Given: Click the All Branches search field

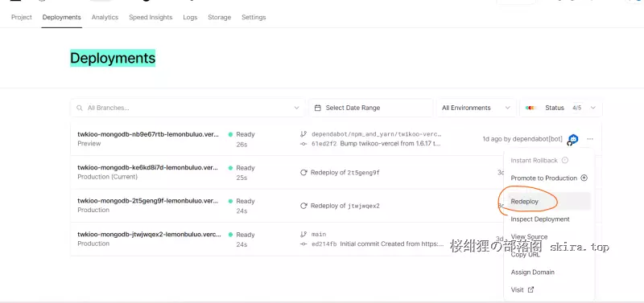Looking at the screenshot, I should [x=188, y=108].
